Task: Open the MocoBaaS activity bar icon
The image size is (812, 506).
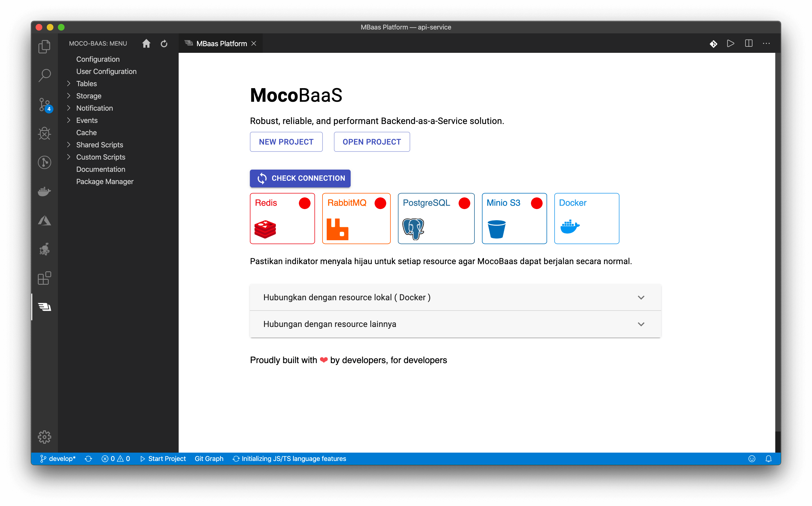Action: [x=44, y=307]
